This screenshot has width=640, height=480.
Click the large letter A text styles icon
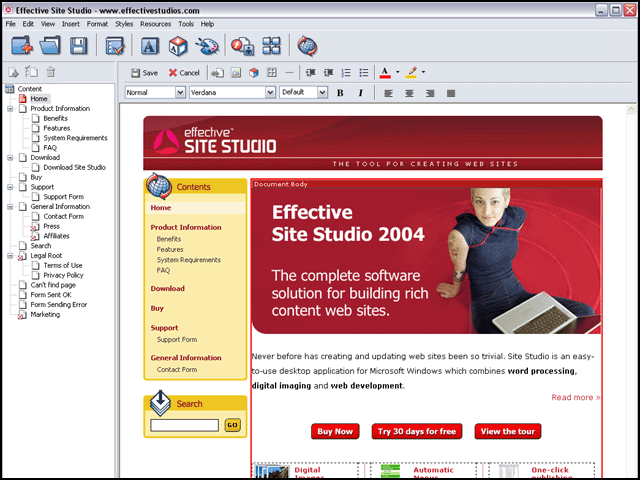pos(150,46)
